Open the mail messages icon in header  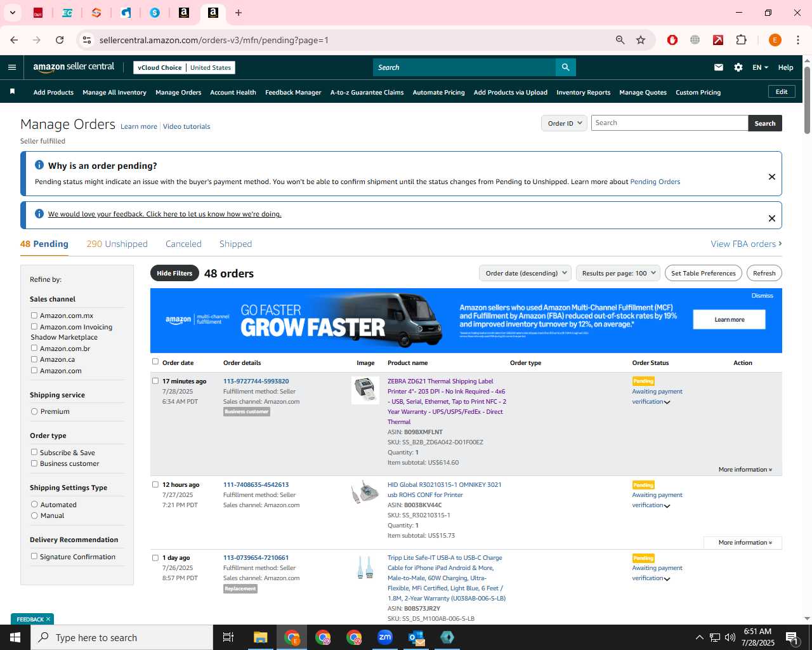click(719, 67)
